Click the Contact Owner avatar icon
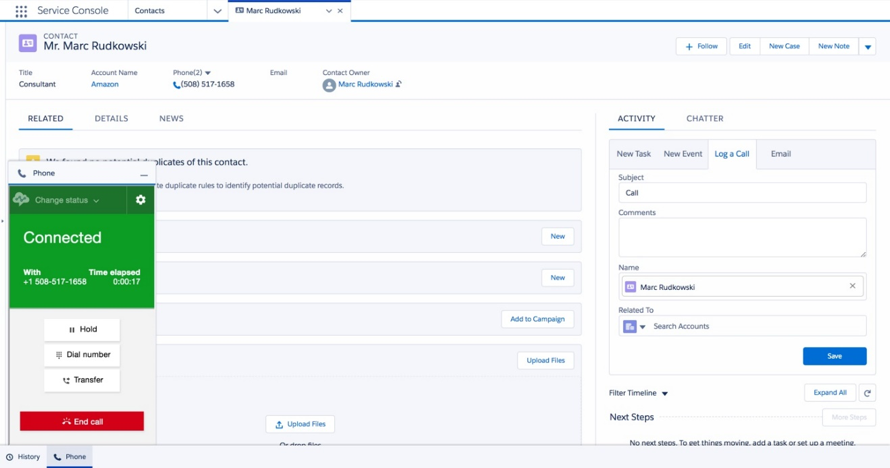 coord(329,85)
